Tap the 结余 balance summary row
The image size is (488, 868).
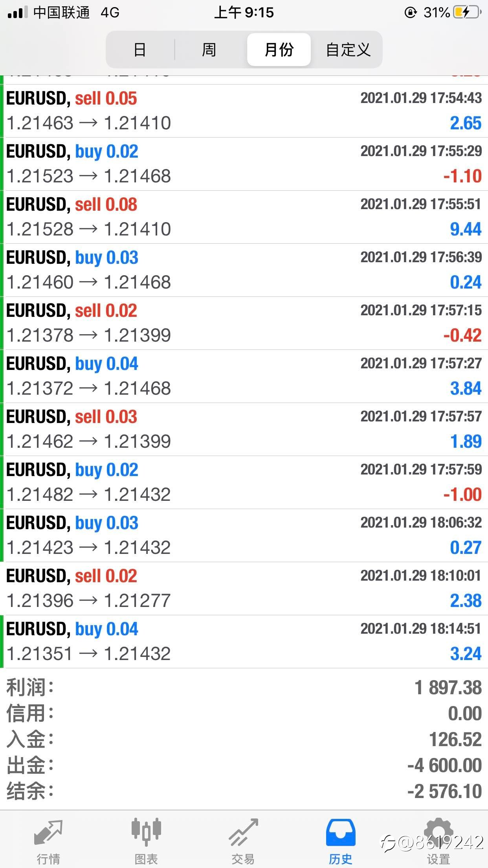tap(244, 791)
